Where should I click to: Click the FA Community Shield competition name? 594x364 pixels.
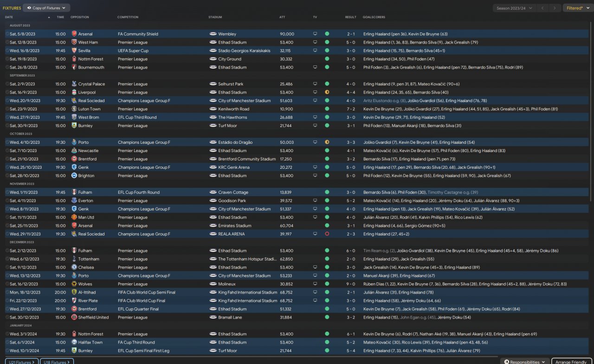click(x=138, y=34)
